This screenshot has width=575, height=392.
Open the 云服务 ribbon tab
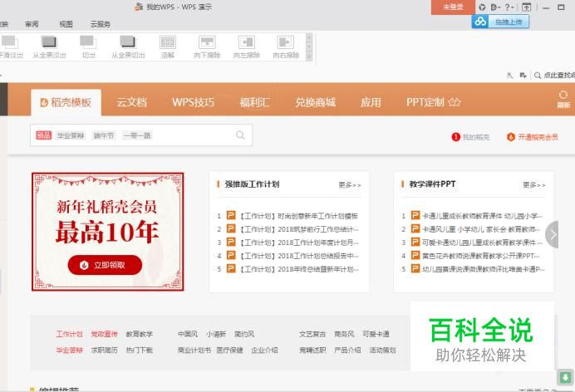[x=100, y=24]
